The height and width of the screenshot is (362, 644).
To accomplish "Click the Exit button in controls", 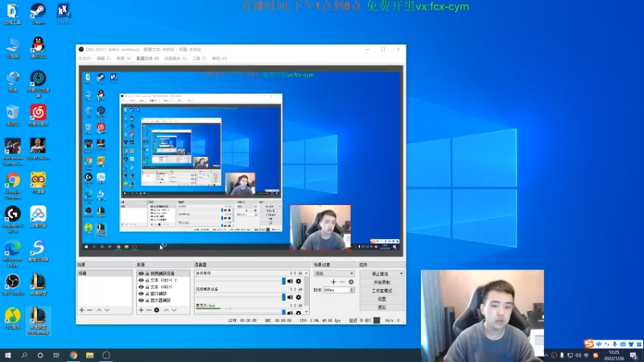I will [x=382, y=307].
